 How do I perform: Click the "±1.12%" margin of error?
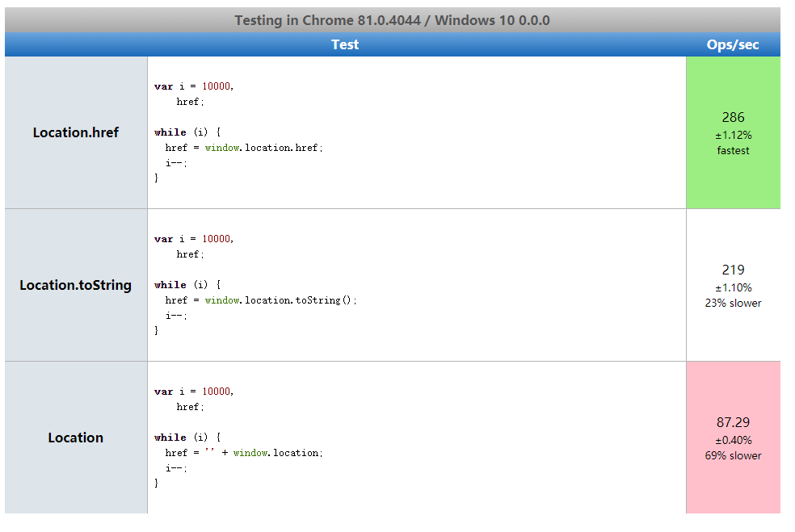coord(733,135)
